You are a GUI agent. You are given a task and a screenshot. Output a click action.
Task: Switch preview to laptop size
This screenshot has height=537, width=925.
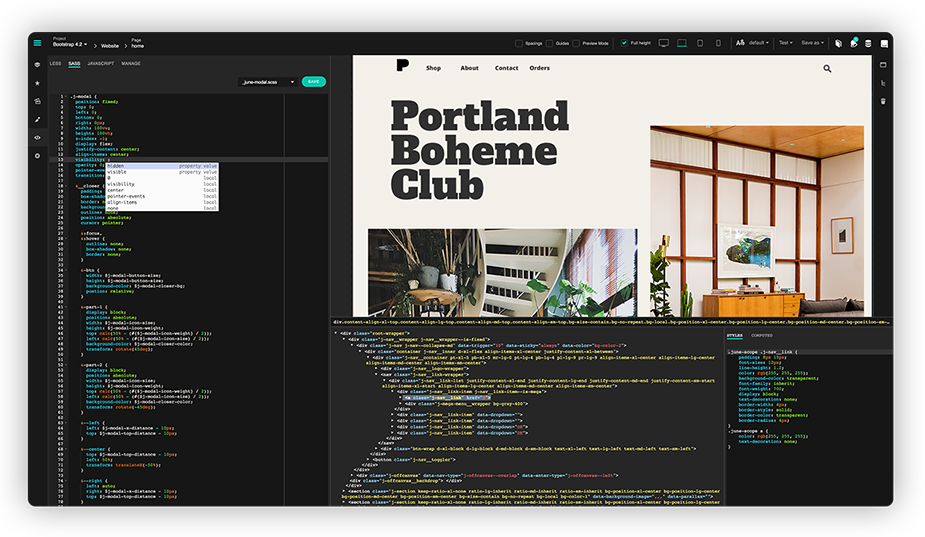pos(682,43)
